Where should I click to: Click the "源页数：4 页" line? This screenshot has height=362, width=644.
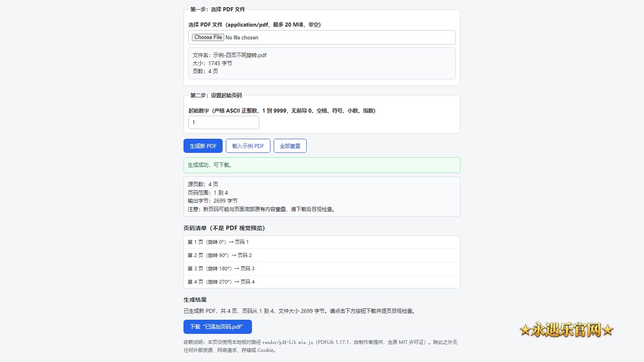pyautogui.click(x=203, y=184)
